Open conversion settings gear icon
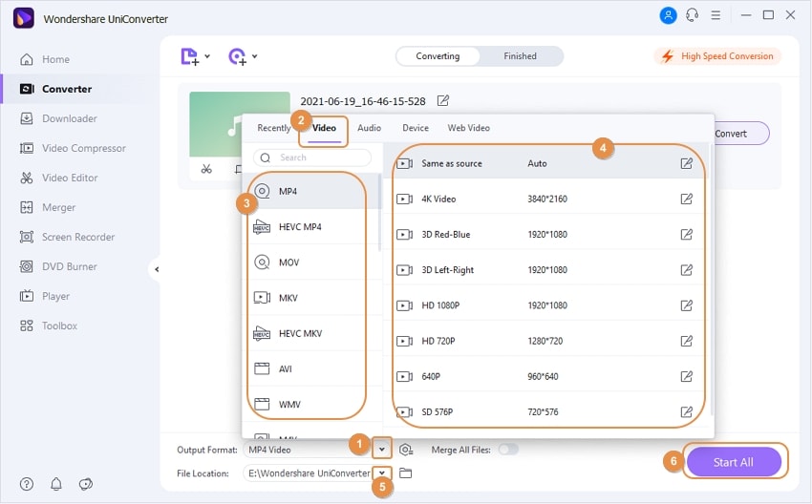Image resolution: width=812 pixels, height=504 pixels. click(406, 450)
